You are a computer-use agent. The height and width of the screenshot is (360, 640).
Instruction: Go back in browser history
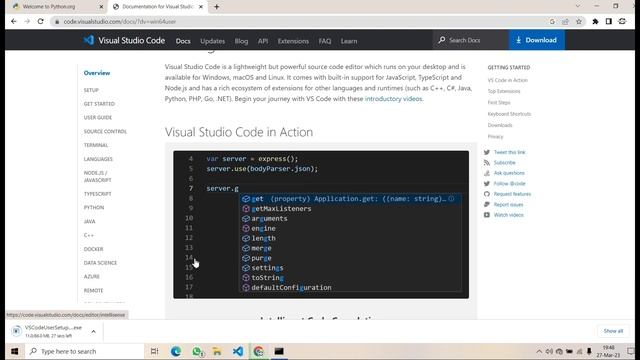(x=14, y=21)
